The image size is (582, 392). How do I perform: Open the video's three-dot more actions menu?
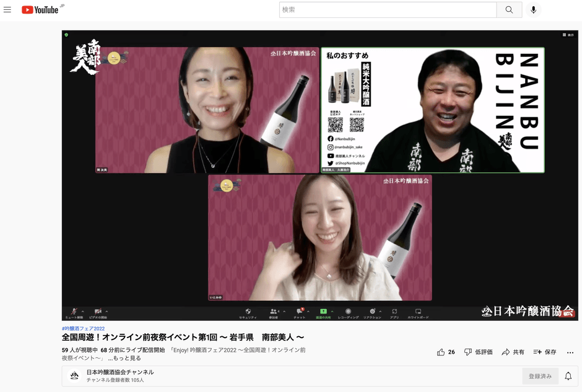click(x=570, y=352)
